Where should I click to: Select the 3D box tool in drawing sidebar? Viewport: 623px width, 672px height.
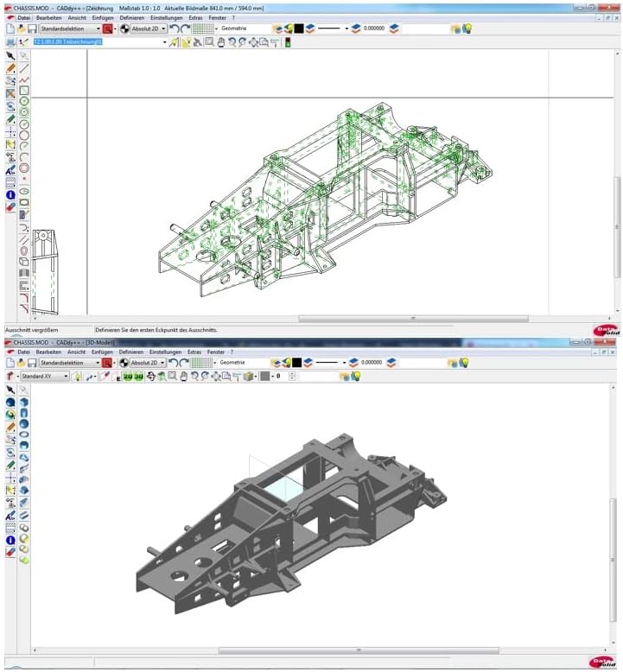pos(24,261)
